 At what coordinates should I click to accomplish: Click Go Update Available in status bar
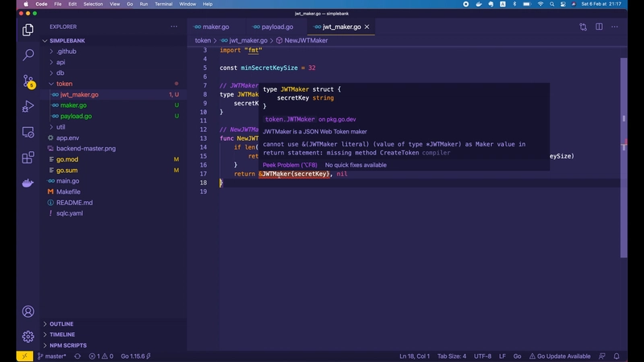pos(563,356)
